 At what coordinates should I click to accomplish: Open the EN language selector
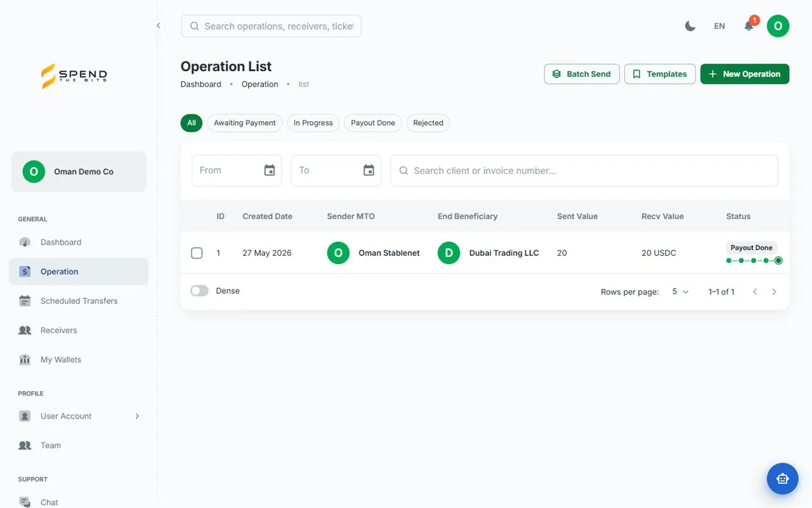[x=719, y=26]
